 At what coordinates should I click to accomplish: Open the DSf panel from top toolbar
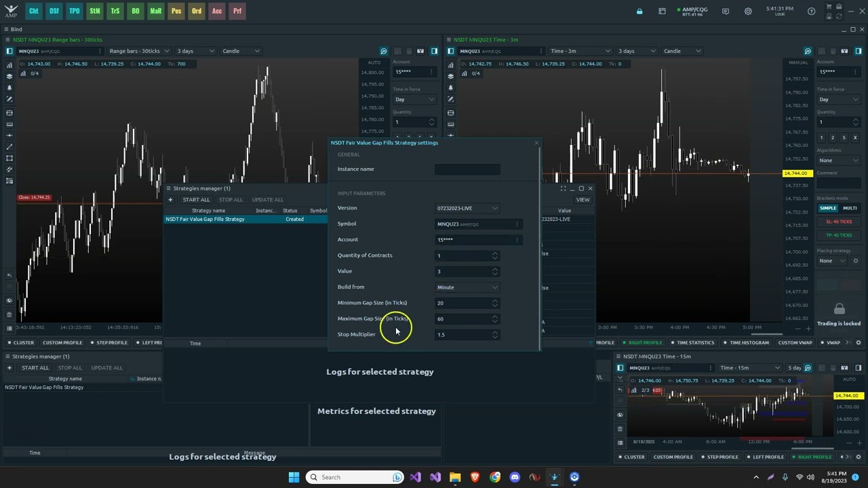click(54, 11)
